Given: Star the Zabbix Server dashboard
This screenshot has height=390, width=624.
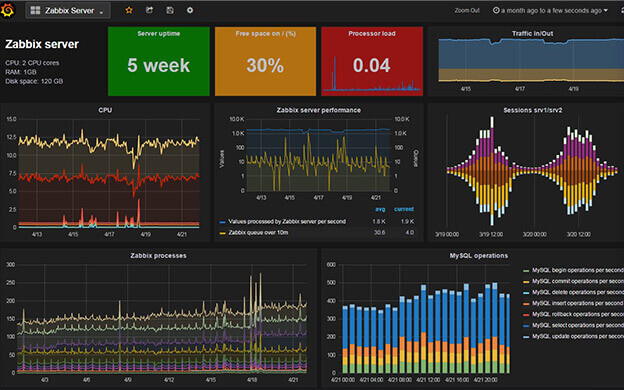Looking at the screenshot, I should pyautogui.click(x=129, y=10).
